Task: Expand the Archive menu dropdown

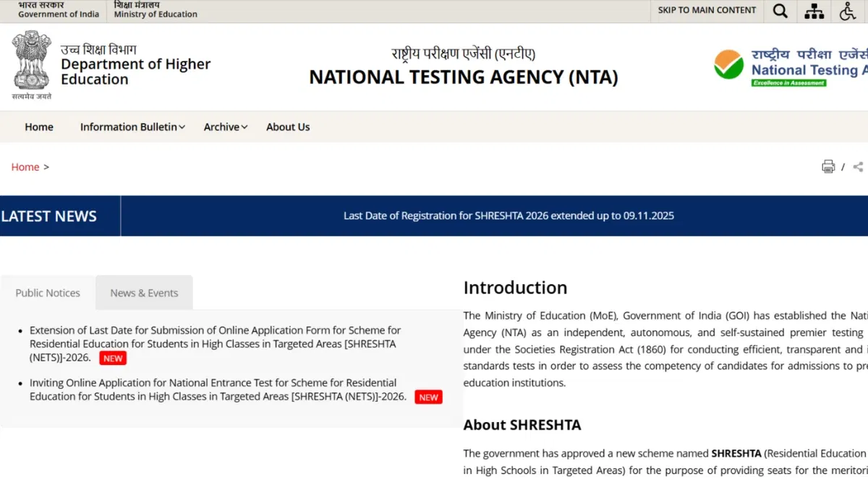Action: point(225,127)
